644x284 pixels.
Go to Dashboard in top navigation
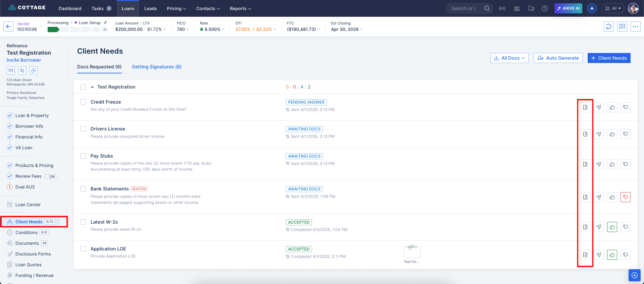70,8
